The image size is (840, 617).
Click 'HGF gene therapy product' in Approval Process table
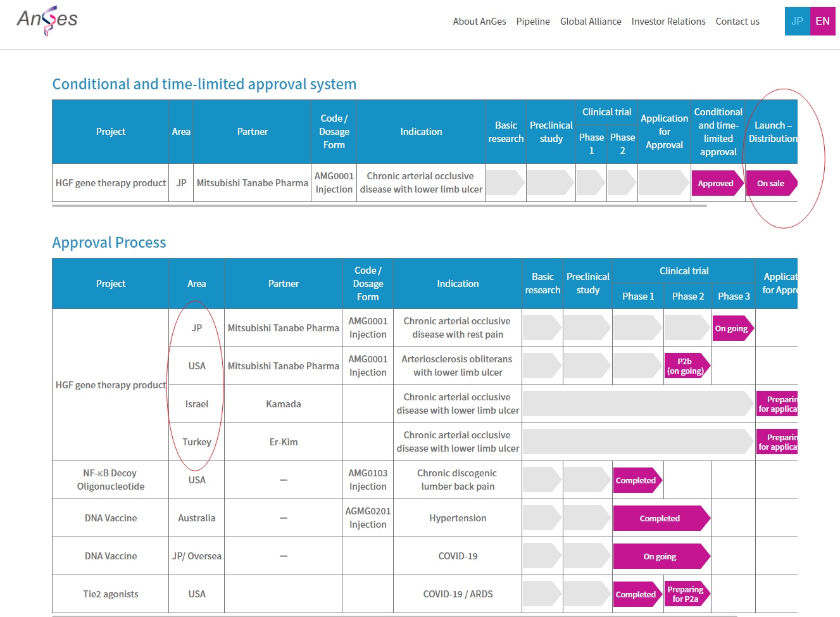tap(111, 385)
